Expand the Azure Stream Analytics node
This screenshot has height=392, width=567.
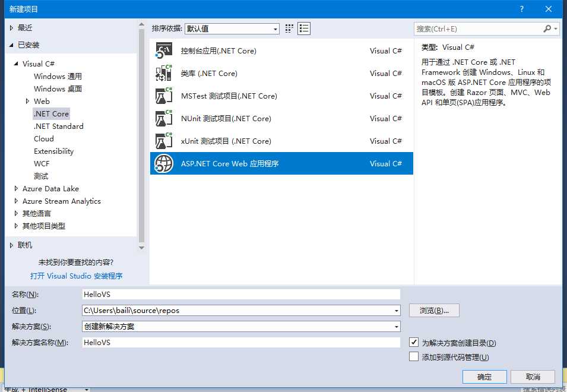click(x=16, y=201)
